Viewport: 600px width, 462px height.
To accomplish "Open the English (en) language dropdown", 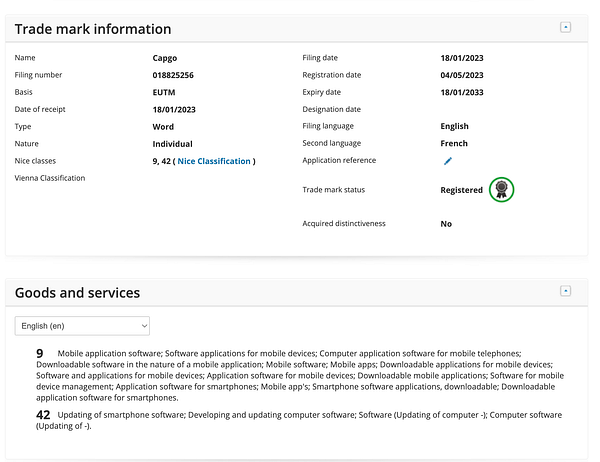I will (x=82, y=325).
